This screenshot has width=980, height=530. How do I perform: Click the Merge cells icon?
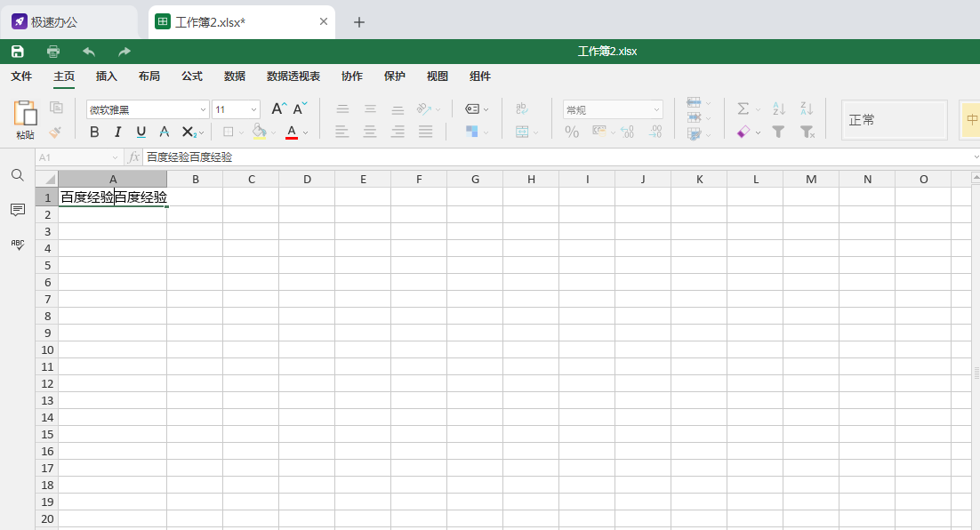pos(522,132)
